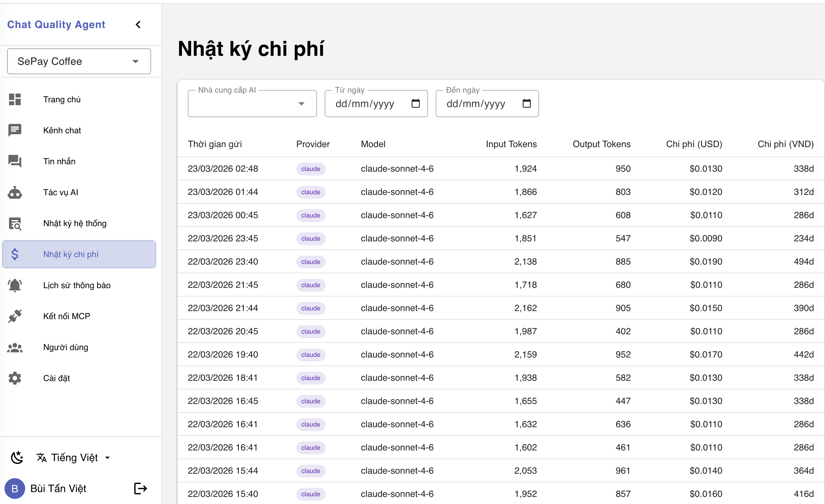Click the Chat Quality Agent title link
Image resolution: width=825 pixels, height=504 pixels.
[x=56, y=25]
